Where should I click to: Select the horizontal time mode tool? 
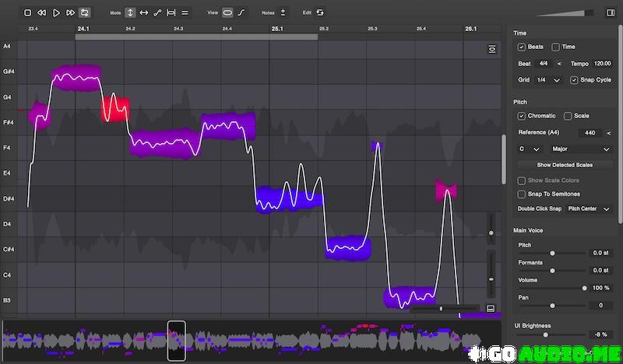point(143,12)
